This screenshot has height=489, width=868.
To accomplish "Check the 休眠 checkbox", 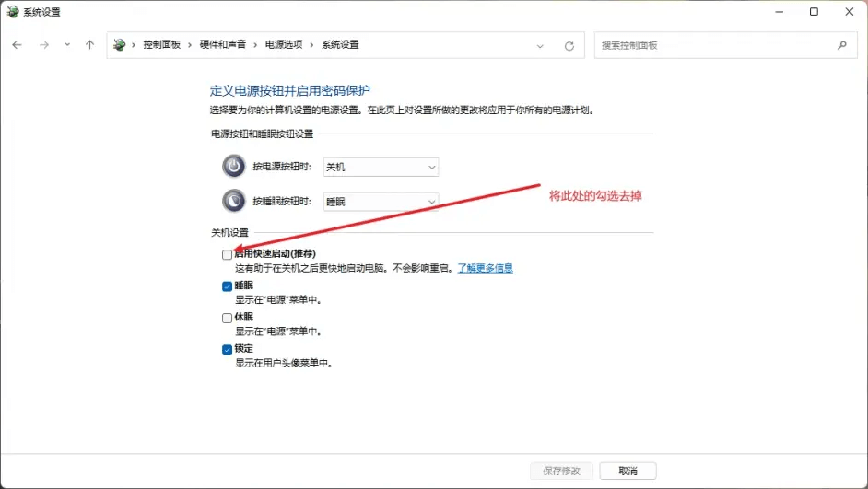I will (227, 318).
